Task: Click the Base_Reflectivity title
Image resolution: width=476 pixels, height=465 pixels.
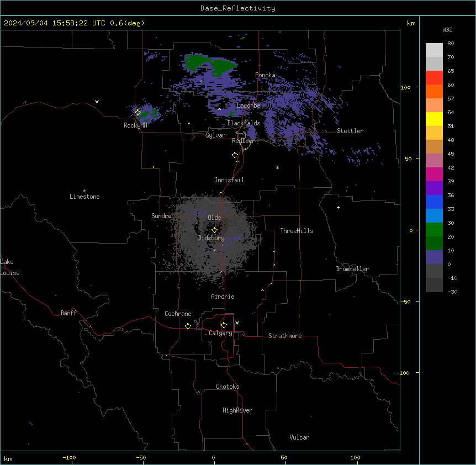Action: click(238, 8)
